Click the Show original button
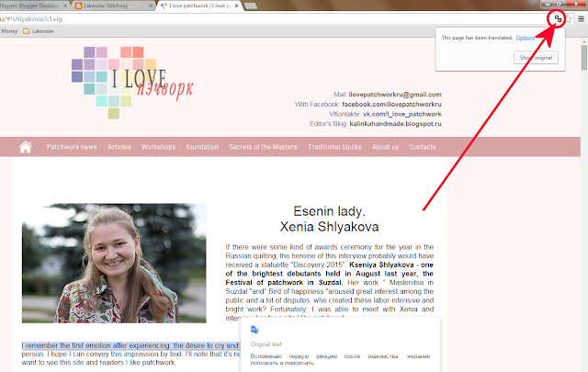Viewport: 588px width, 372px height. click(x=536, y=57)
